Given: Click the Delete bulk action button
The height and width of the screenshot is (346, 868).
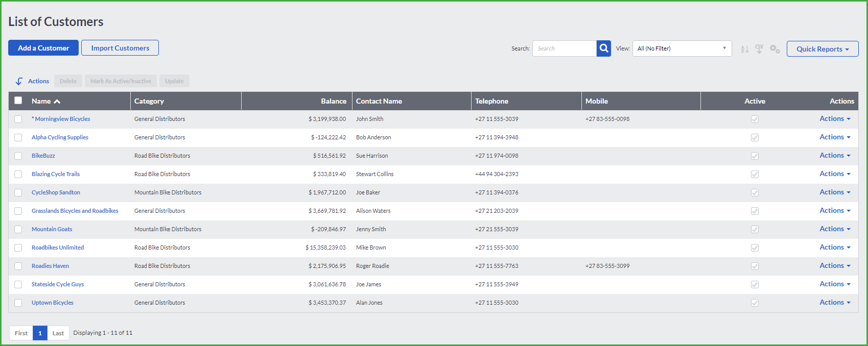Looking at the screenshot, I should (x=68, y=81).
